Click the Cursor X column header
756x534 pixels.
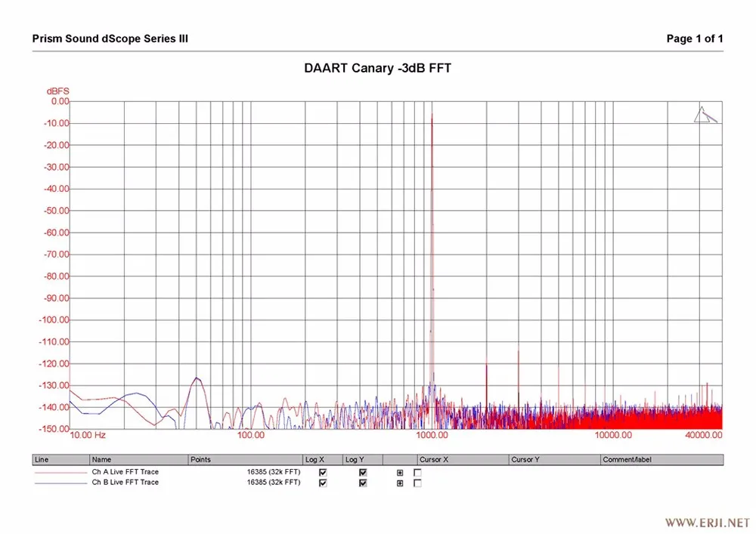coord(463,459)
